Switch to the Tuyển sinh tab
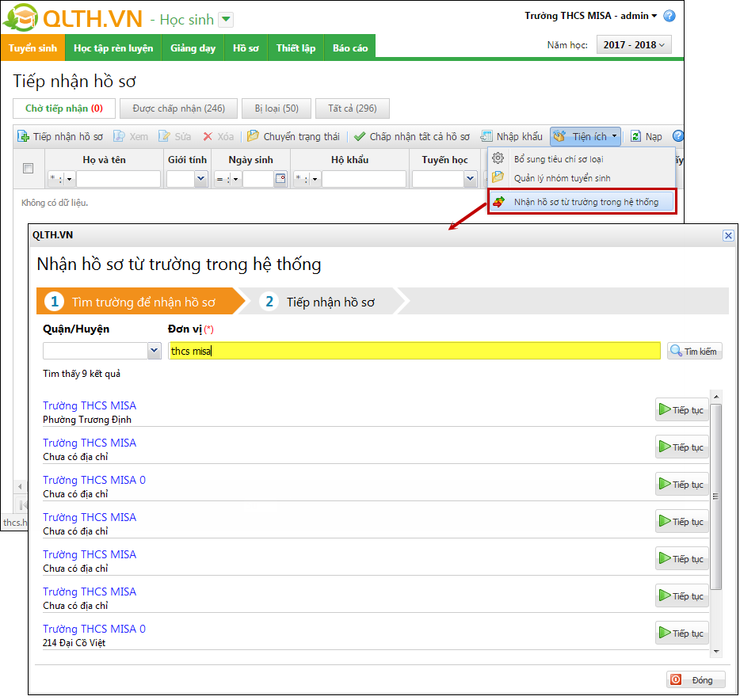This screenshot has height=700, width=740. [32, 48]
